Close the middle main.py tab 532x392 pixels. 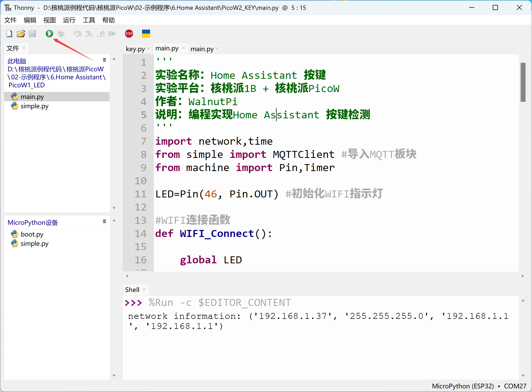[x=184, y=48]
